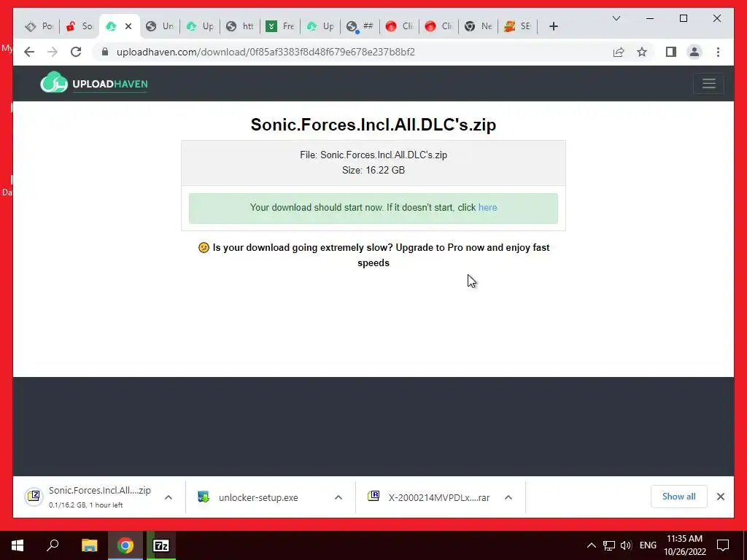Click the address bar URL
The width and height of the screenshot is (747, 560).
pos(266,52)
